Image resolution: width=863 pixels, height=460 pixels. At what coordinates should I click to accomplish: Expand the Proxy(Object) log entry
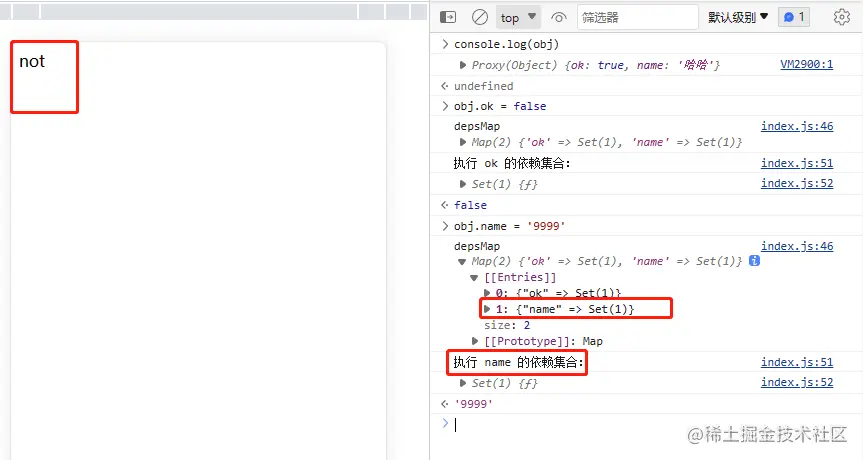click(463, 65)
